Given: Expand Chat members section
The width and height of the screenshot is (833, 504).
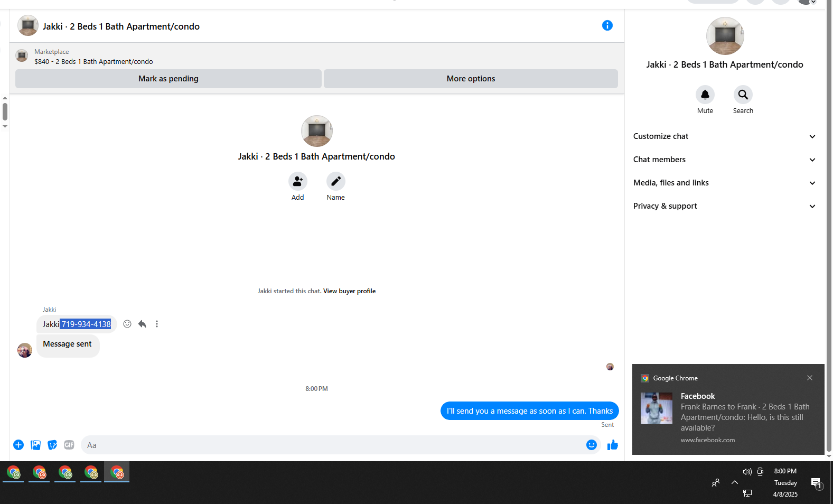Looking at the screenshot, I should [725, 160].
